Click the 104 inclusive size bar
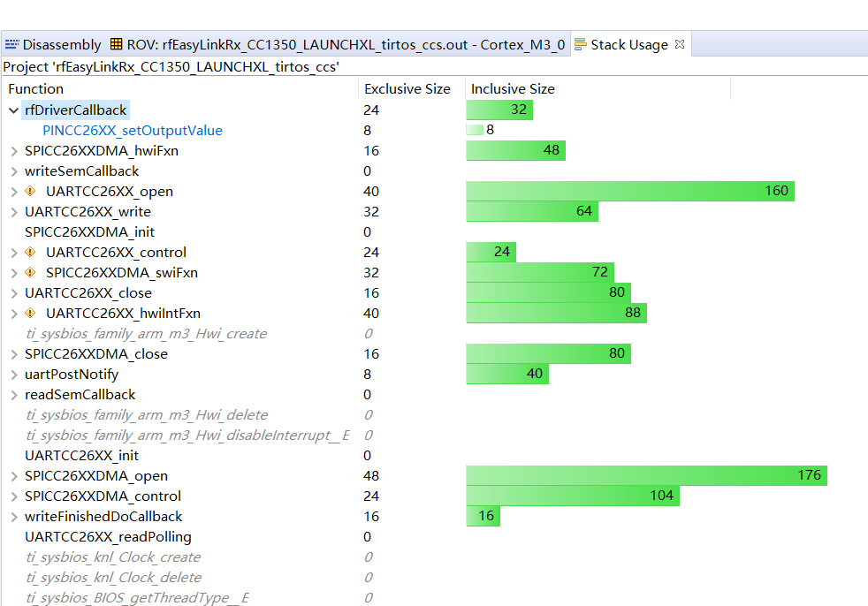 (x=573, y=496)
